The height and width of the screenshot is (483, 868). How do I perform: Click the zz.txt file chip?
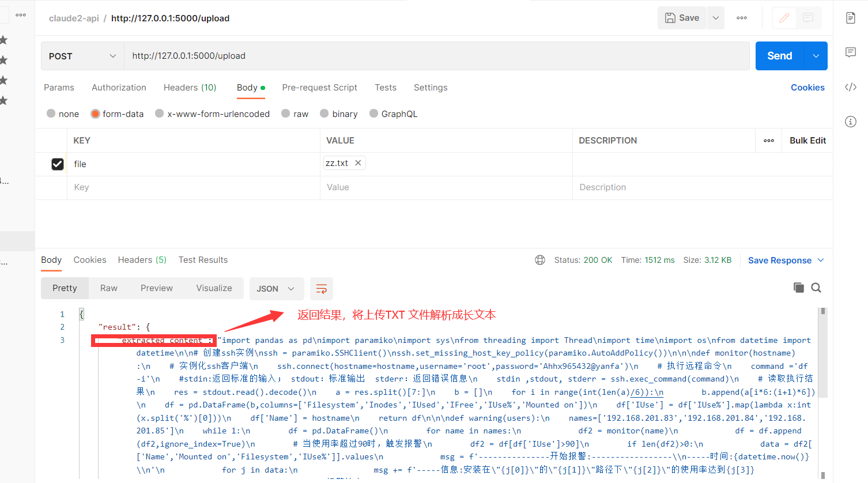coord(345,163)
